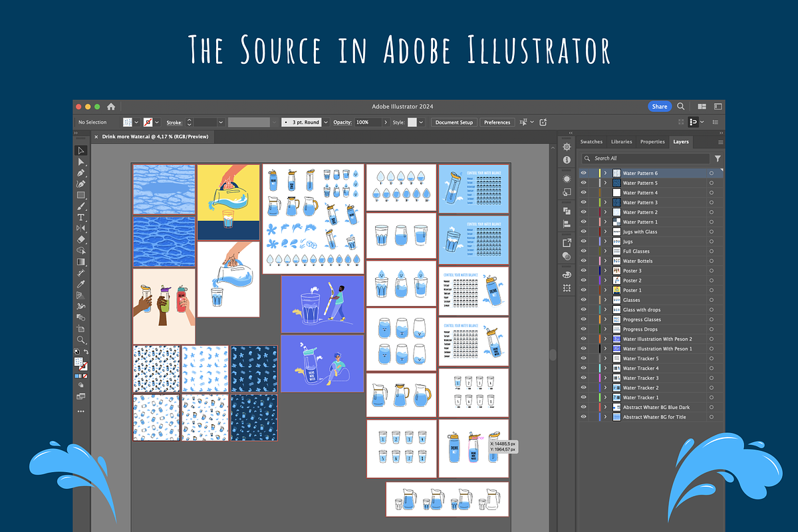Image resolution: width=798 pixels, height=532 pixels.
Task: Select the Pen tool
Action: pos(81,173)
